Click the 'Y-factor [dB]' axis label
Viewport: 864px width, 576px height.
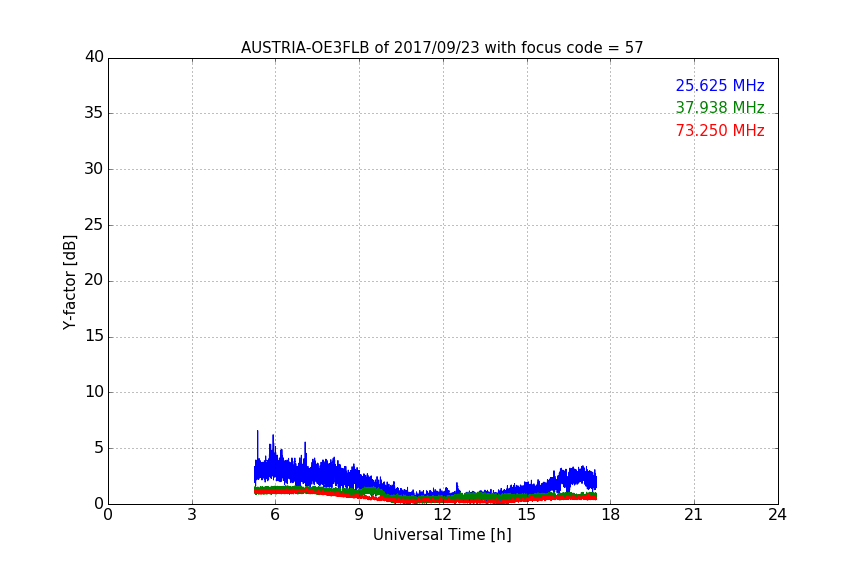point(69,282)
